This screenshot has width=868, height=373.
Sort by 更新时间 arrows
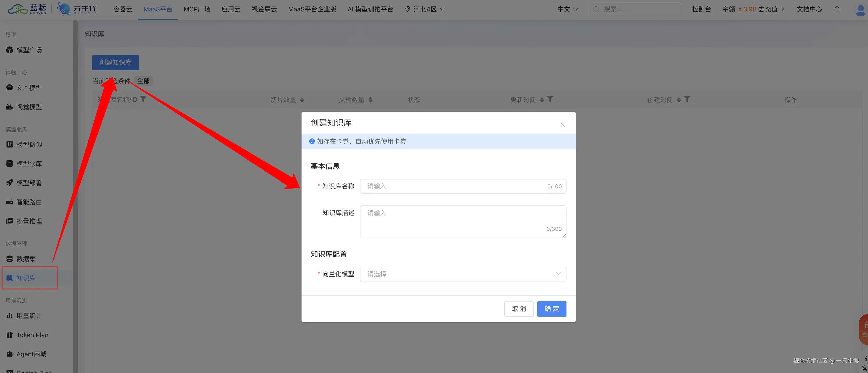point(542,100)
